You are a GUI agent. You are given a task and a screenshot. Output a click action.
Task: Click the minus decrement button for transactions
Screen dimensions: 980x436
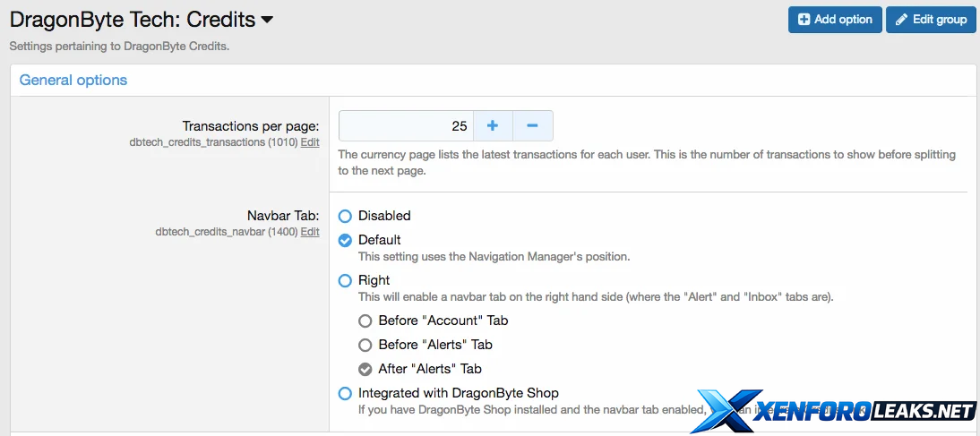pyautogui.click(x=532, y=126)
